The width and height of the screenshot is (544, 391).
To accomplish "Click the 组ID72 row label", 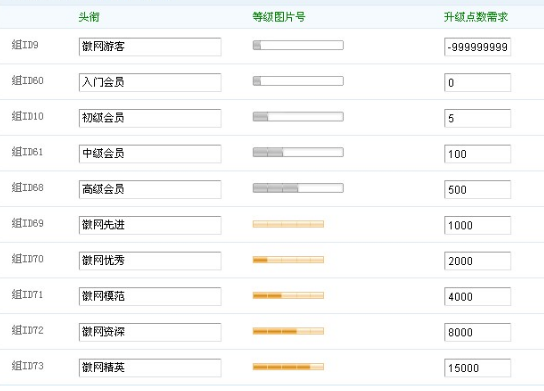I will click(27, 330).
